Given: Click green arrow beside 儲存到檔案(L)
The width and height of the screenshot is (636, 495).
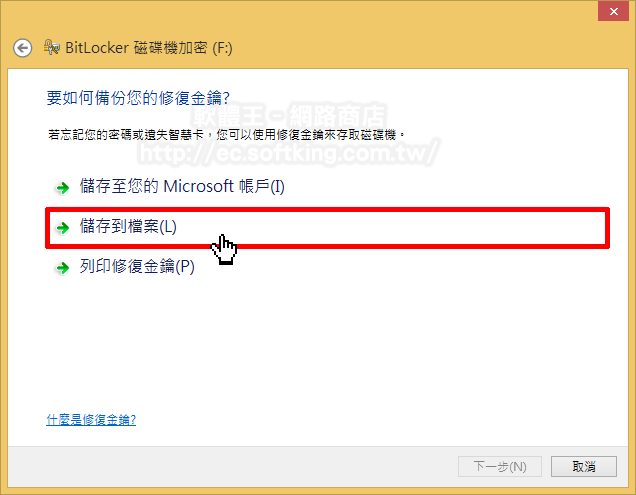Looking at the screenshot, I should (x=62, y=228).
